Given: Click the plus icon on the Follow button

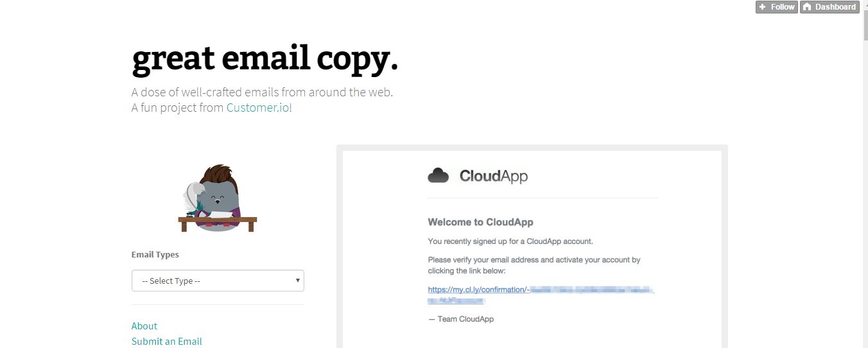Looking at the screenshot, I should coord(762,7).
